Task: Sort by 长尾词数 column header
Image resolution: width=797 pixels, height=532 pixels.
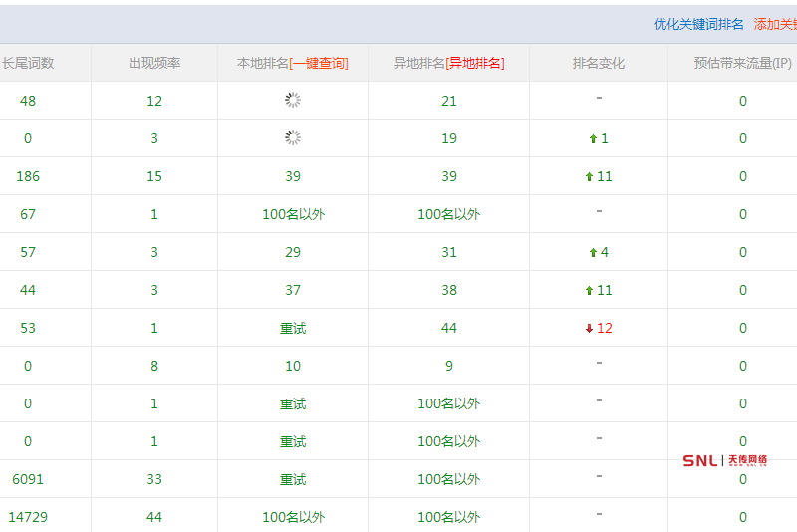Action: click(28, 63)
